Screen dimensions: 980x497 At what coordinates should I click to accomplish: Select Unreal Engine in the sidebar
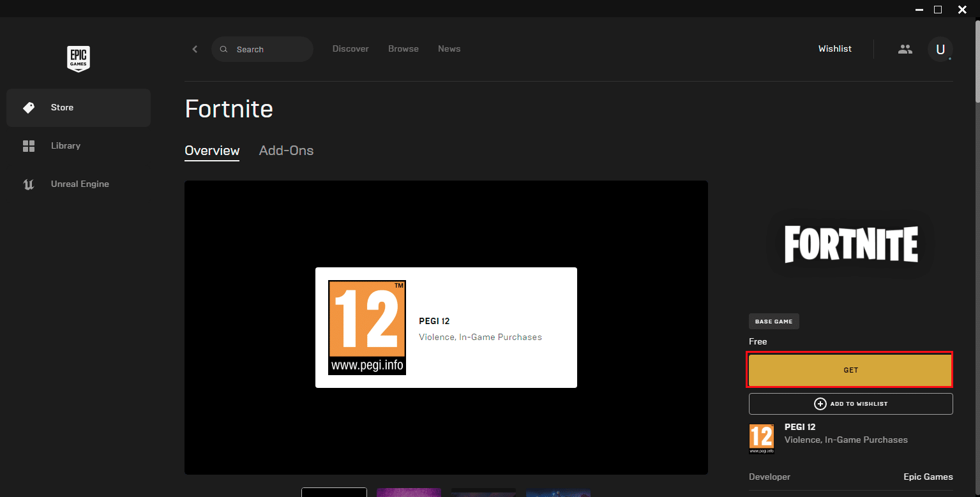[79, 184]
